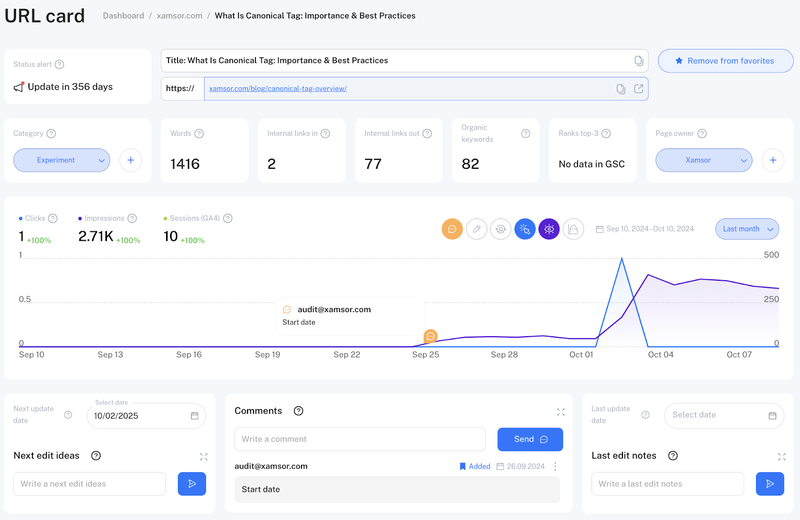Copy the URL with the copy icon
Screen dimensions: 800x520
[x=620, y=89]
